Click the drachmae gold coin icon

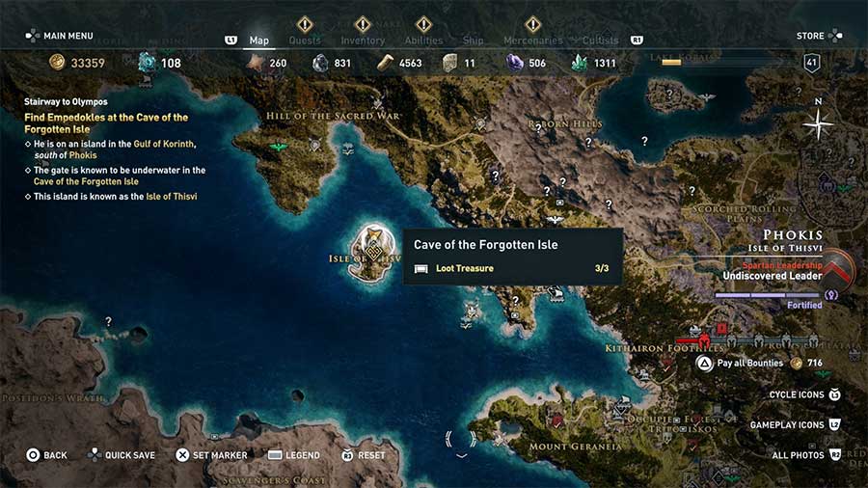(58, 63)
